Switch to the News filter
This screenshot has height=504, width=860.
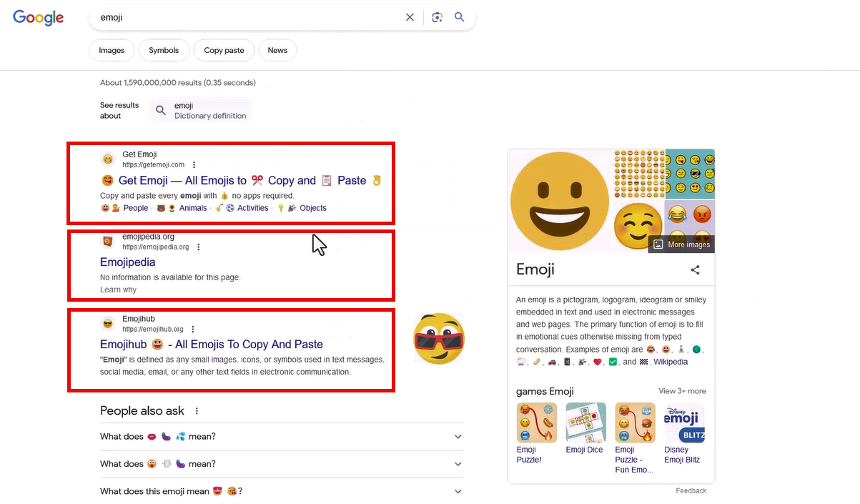click(x=277, y=50)
